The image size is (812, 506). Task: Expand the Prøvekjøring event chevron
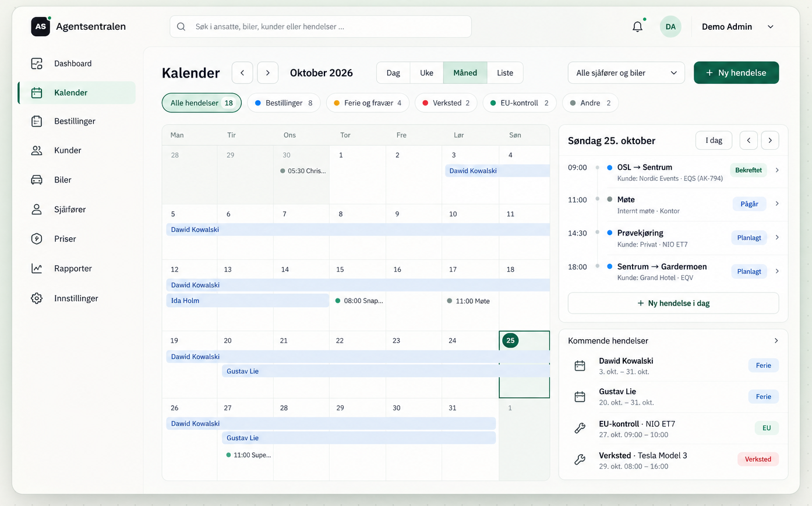(777, 237)
